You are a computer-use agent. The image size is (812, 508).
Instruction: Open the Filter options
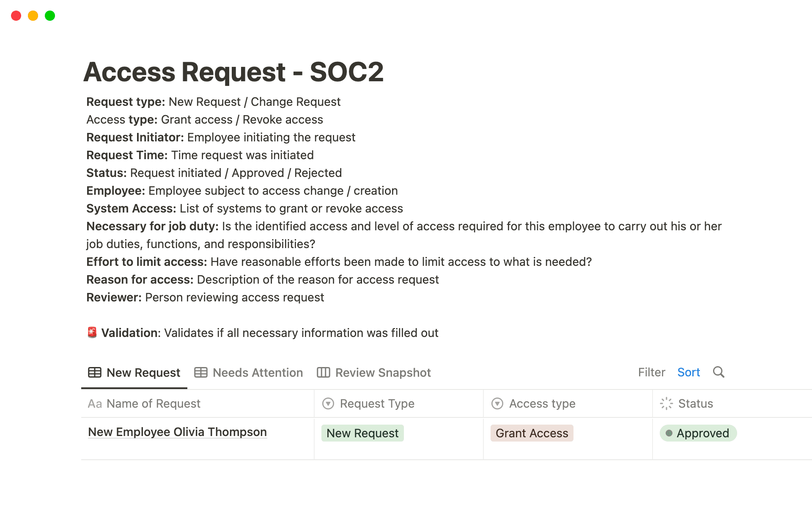coord(651,372)
